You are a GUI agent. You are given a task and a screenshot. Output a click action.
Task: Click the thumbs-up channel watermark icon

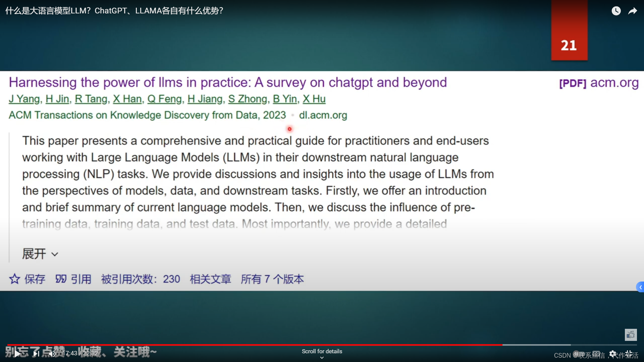(631, 335)
